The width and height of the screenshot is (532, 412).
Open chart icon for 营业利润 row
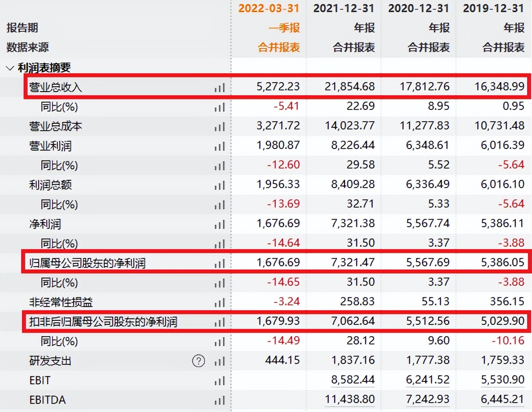point(220,146)
